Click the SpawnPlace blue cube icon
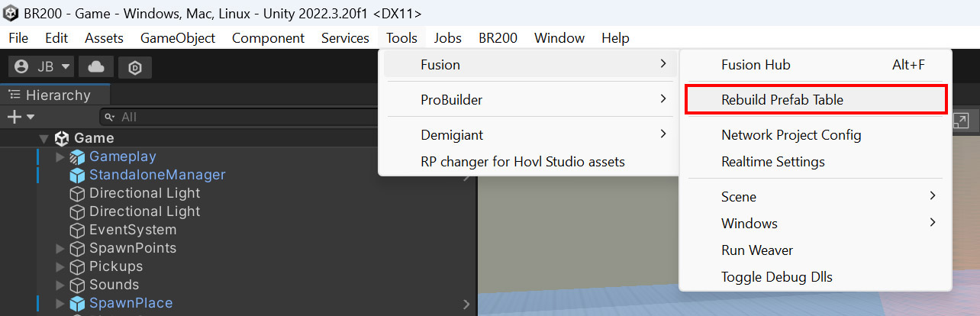This screenshot has width=980, height=316. click(77, 303)
